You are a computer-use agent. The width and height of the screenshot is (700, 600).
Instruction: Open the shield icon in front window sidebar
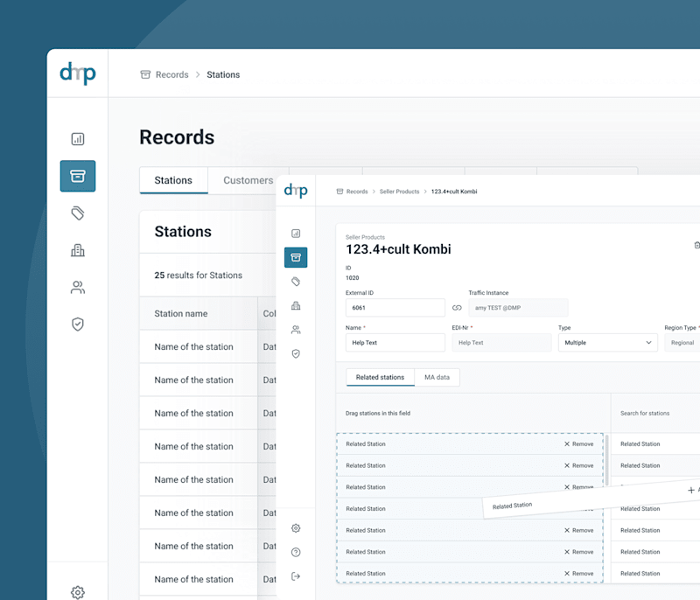click(296, 353)
